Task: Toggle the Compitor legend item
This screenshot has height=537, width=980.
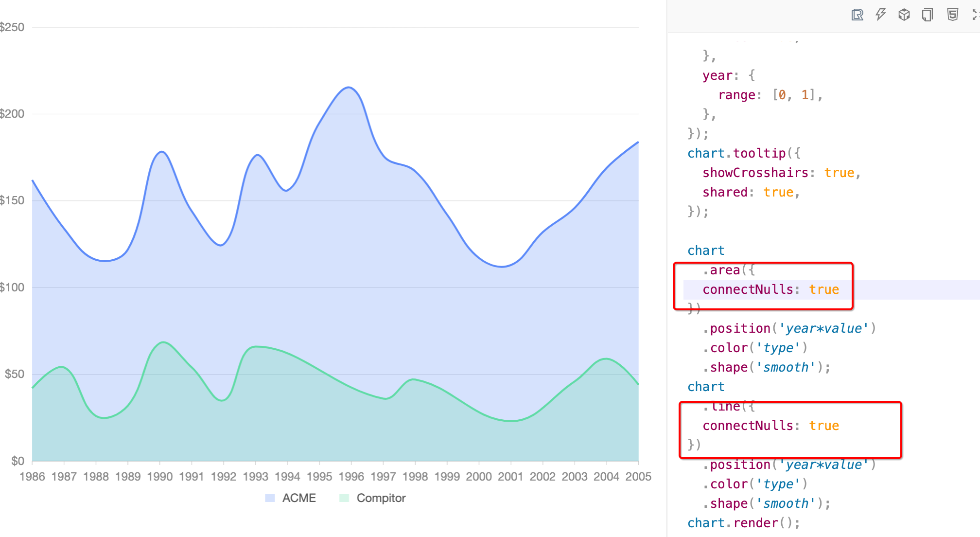Action: pos(381,498)
